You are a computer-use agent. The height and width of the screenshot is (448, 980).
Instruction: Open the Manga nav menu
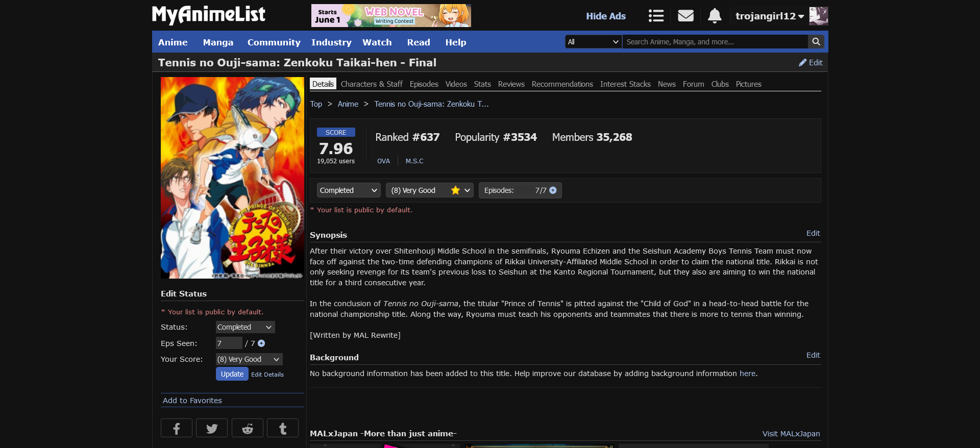coord(218,42)
